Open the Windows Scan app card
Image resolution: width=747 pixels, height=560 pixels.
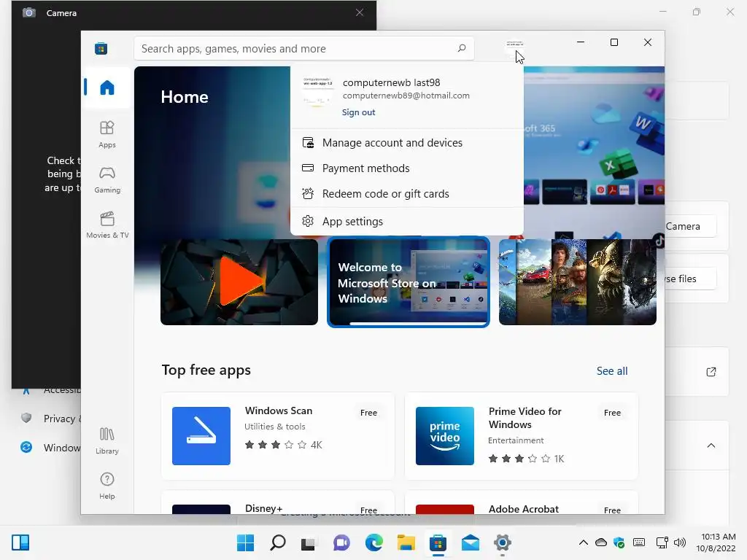[278, 436]
